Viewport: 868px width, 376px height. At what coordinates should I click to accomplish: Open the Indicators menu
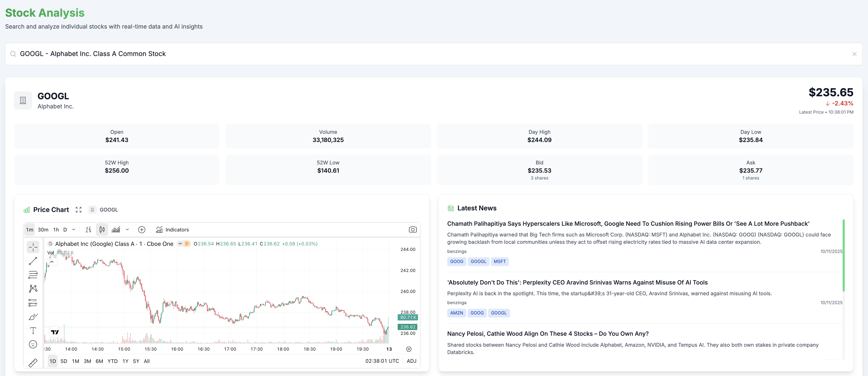click(x=172, y=230)
